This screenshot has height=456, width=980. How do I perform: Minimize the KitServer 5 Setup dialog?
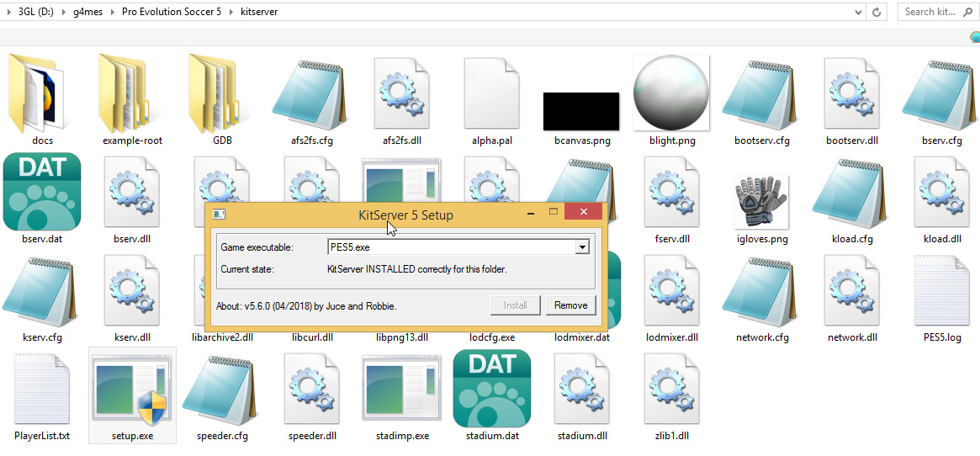pyautogui.click(x=531, y=213)
